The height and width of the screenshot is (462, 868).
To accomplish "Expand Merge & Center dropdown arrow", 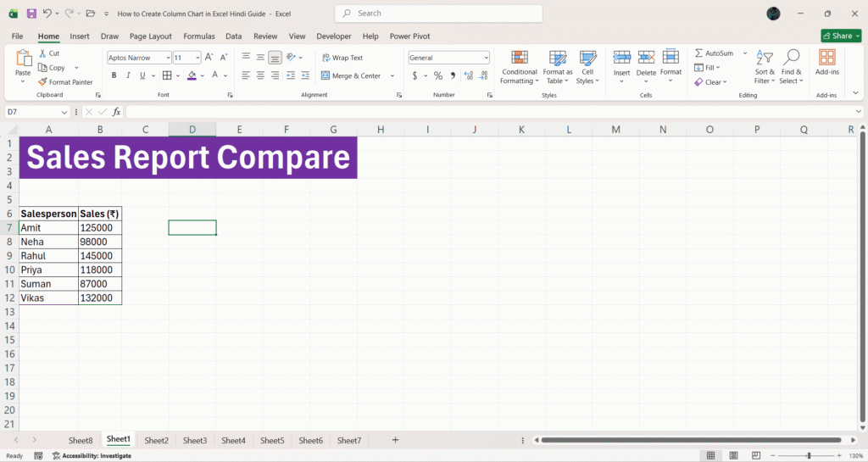I will [392, 75].
